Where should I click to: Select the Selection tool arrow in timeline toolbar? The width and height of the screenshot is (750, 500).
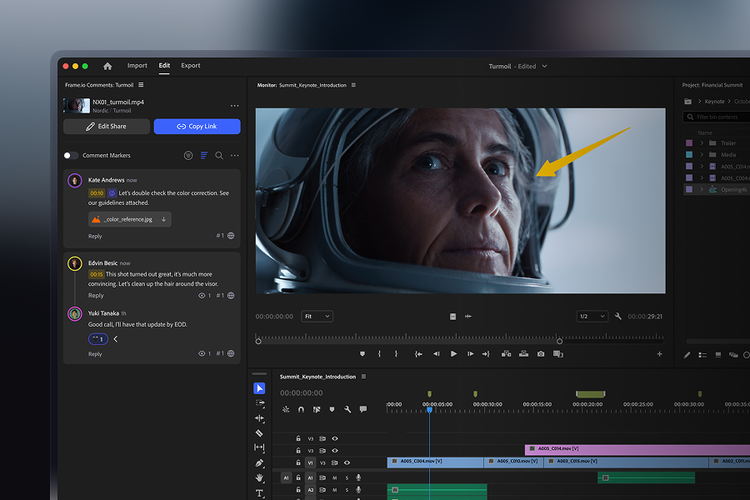260,389
